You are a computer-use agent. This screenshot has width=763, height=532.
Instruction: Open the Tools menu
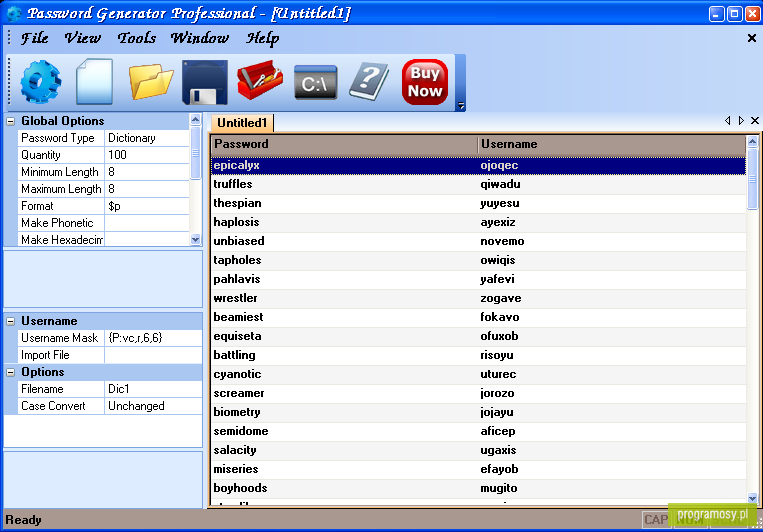pos(136,38)
